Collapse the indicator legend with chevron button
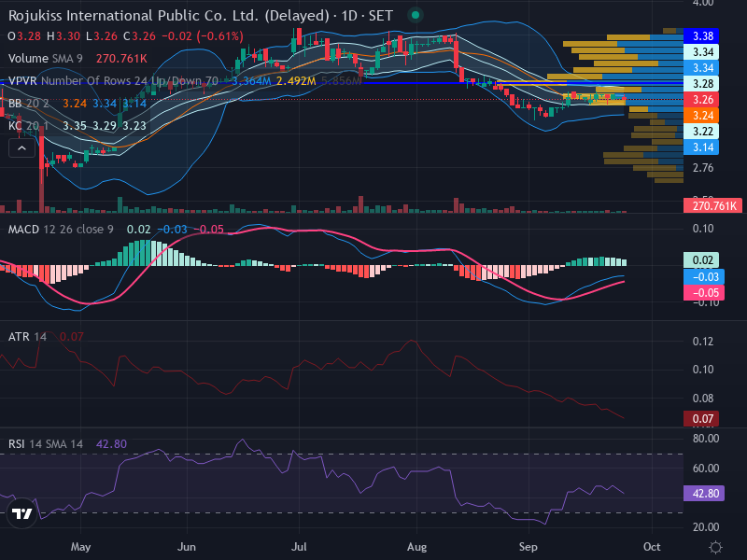 [21, 148]
